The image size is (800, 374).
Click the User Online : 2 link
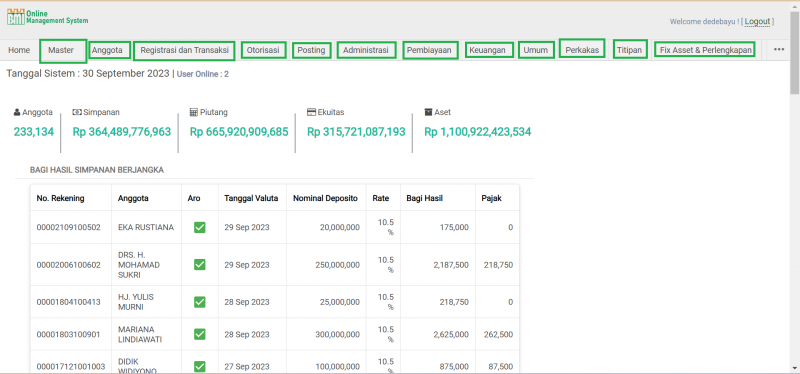(x=203, y=74)
